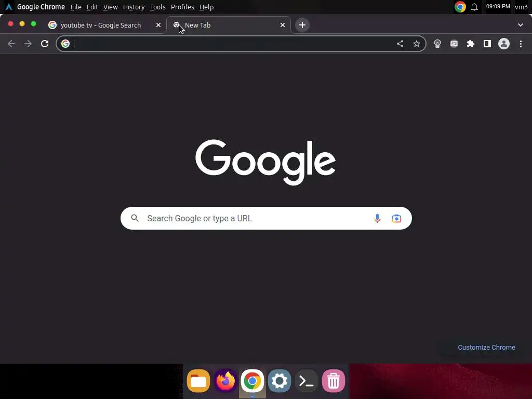Open the profile avatar menu
The width and height of the screenshot is (532, 399).
click(x=504, y=44)
